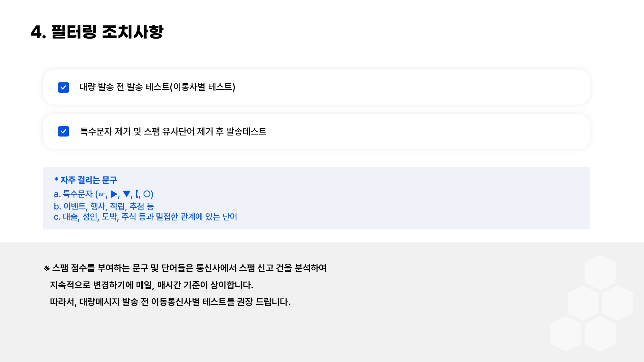Image resolution: width=644 pixels, height=362 pixels.
Task: Click the ※ reference mark symbol
Action: coord(47,268)
